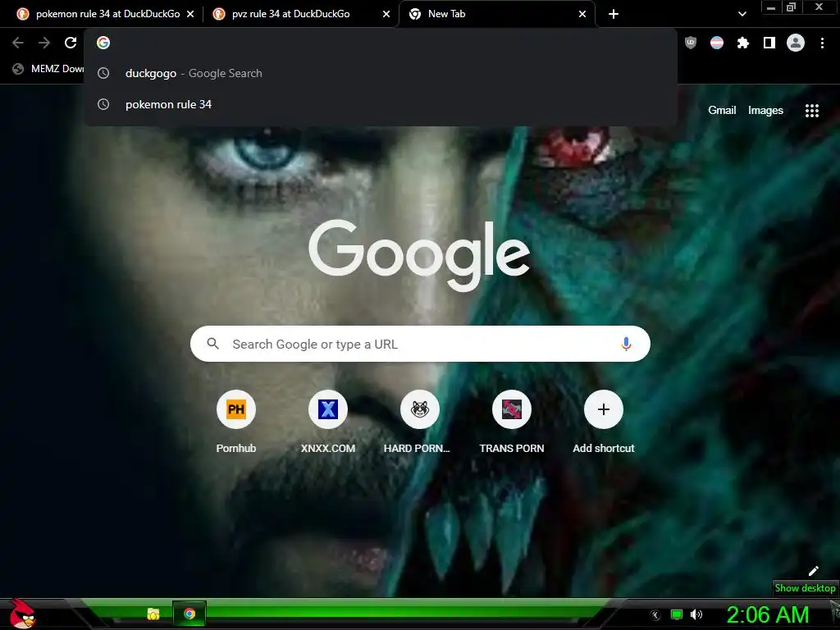
Task: Click the Customize Chrome pencil icon
Action: coord(813,571)
